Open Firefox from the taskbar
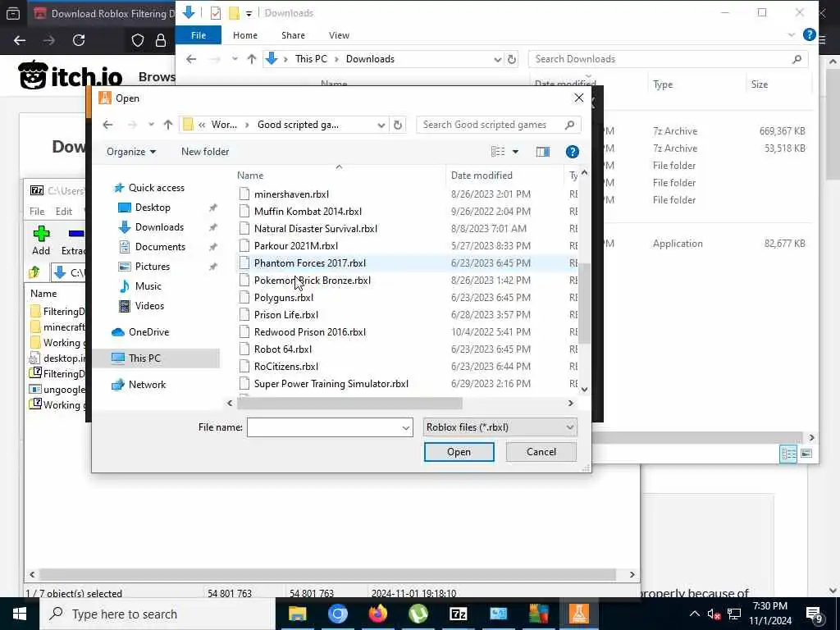The height and width of the screenshot is (630, 840). [x=377, y=614]
